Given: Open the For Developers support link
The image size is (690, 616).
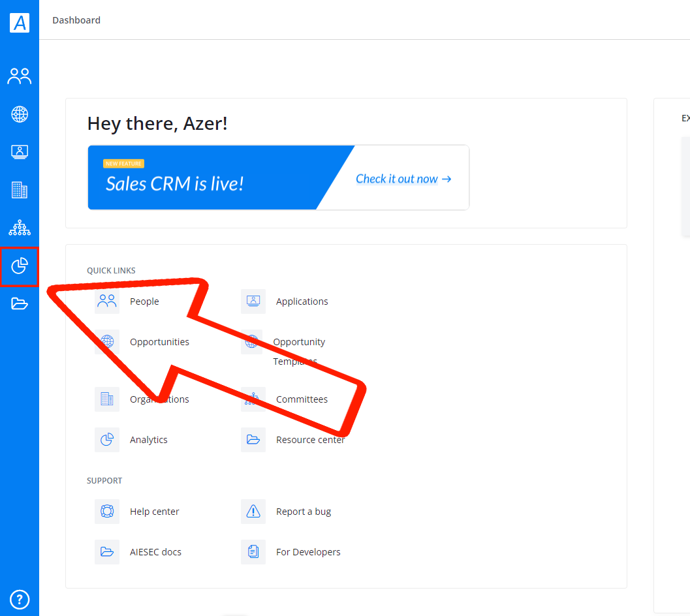Looking at the screenshot, I should [x=308, y=552].
